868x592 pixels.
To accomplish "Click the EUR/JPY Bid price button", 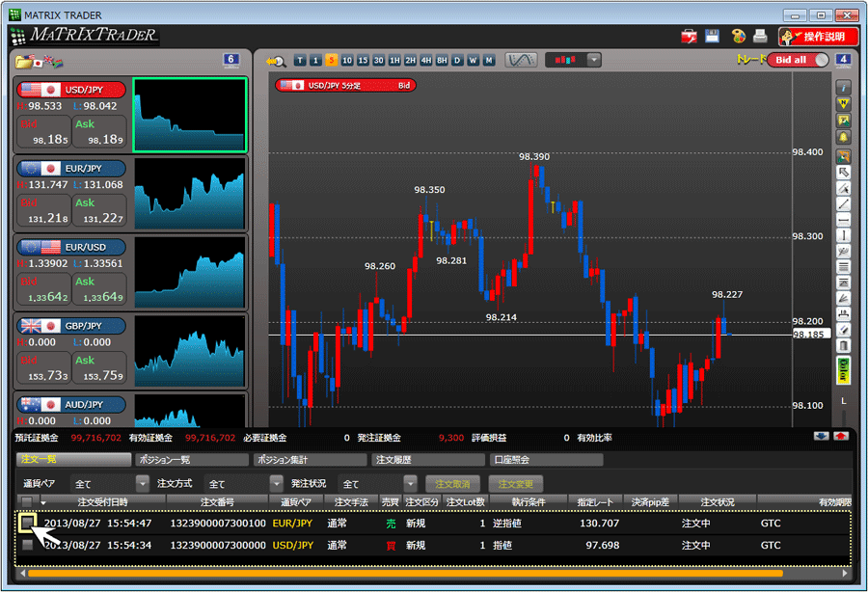I will pyautogui.click(x=44, y=210).
